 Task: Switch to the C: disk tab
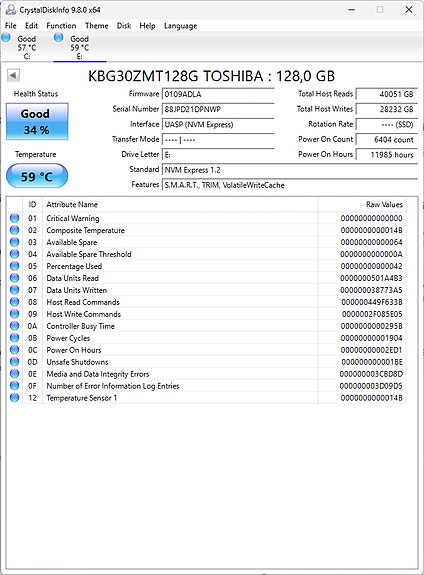click(x=26, y=47)
